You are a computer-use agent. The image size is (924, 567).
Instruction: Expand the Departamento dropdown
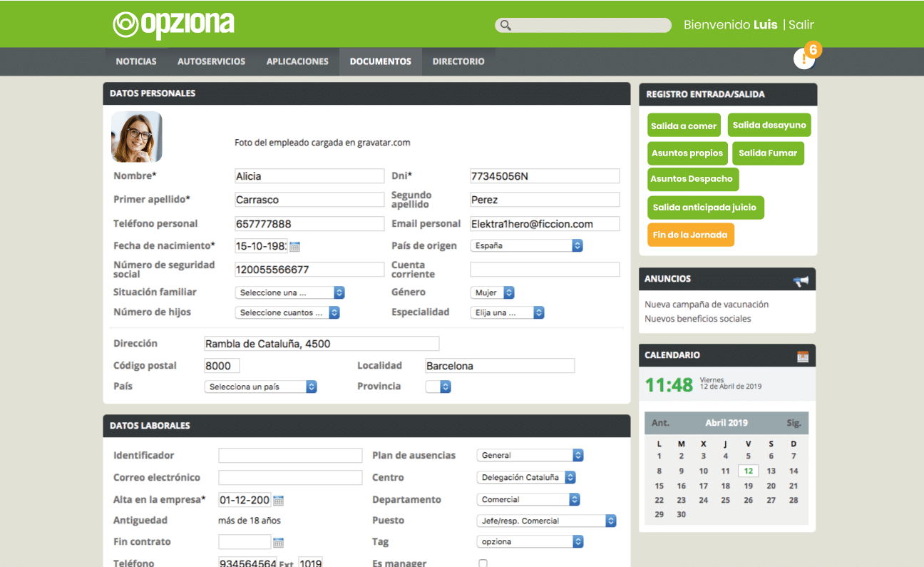tap(528, 499)
